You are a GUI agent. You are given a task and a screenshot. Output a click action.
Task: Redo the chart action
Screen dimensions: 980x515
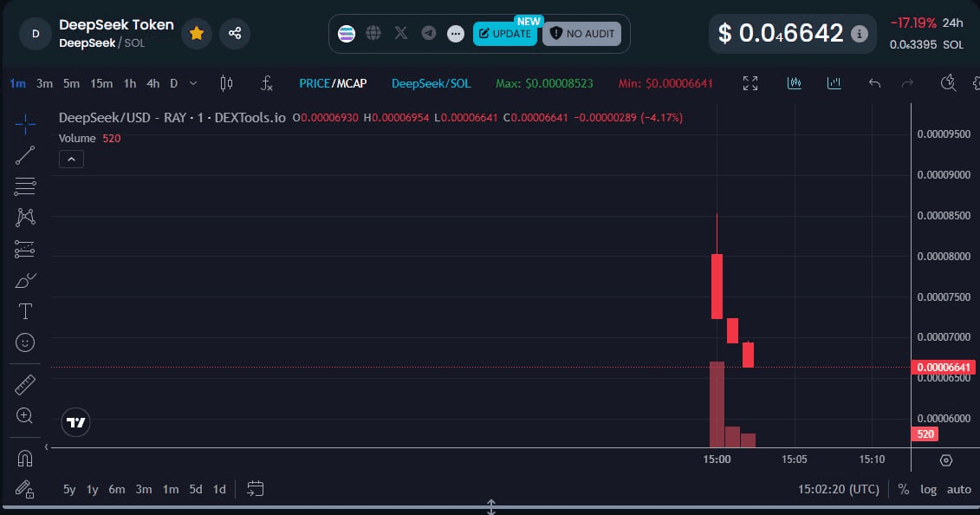[x=907, y=83]
